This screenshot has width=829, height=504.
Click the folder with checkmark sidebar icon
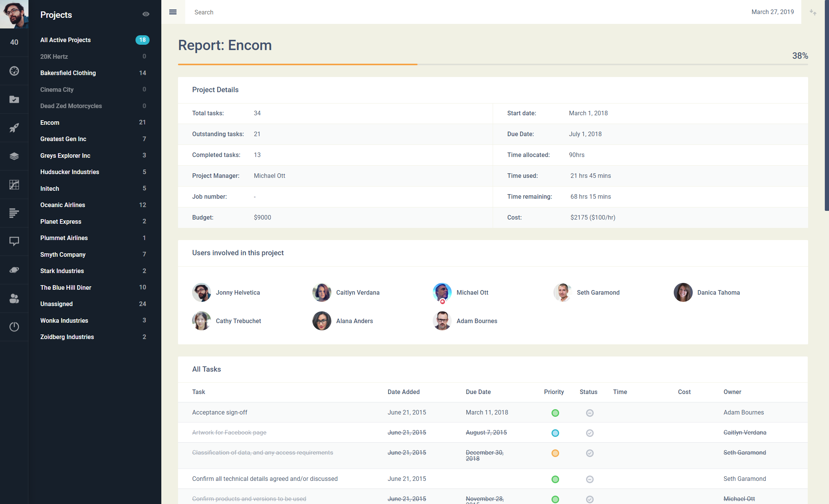coord(14,99)
